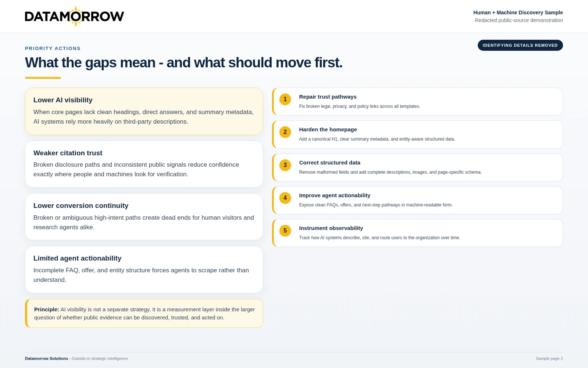The width and height of the screenshot is (588, 368).
Task: Click the When core pages lack paragraph
Action: [143, 117]
